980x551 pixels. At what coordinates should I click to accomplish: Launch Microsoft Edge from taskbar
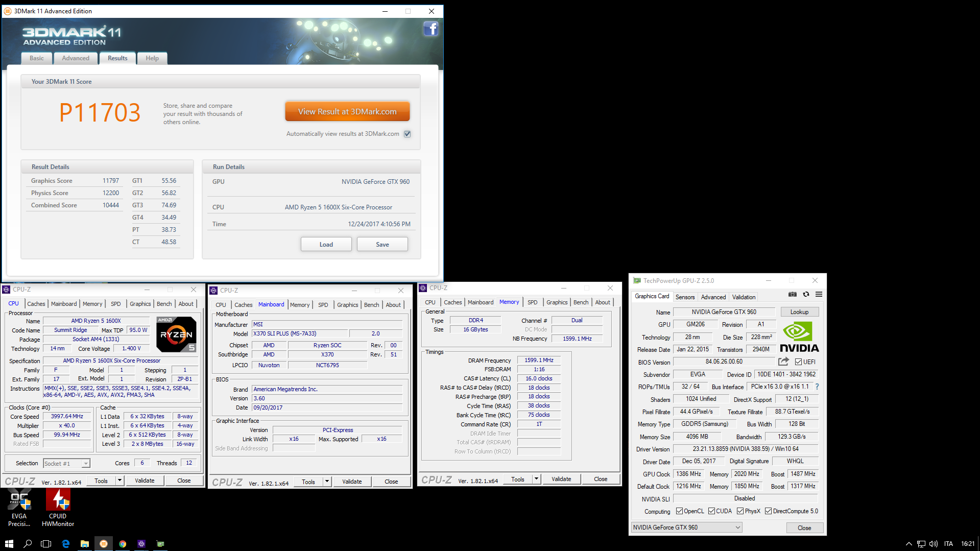65,544
